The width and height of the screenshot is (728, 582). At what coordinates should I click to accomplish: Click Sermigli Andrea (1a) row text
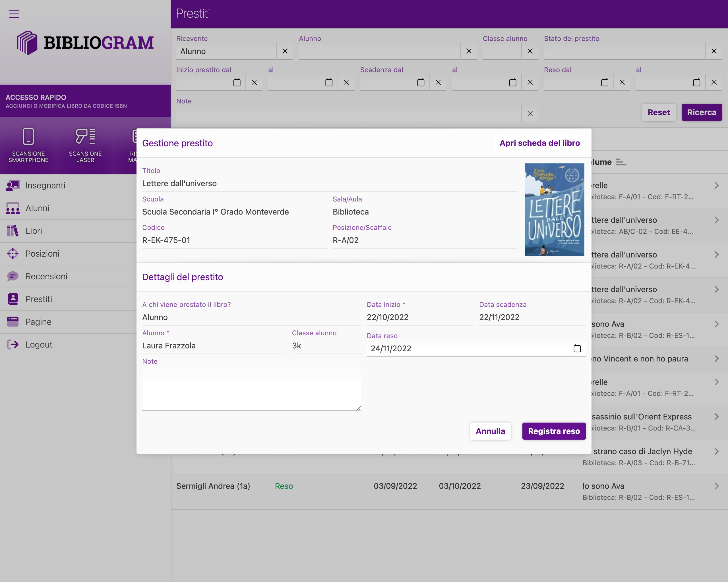[213, 486]
